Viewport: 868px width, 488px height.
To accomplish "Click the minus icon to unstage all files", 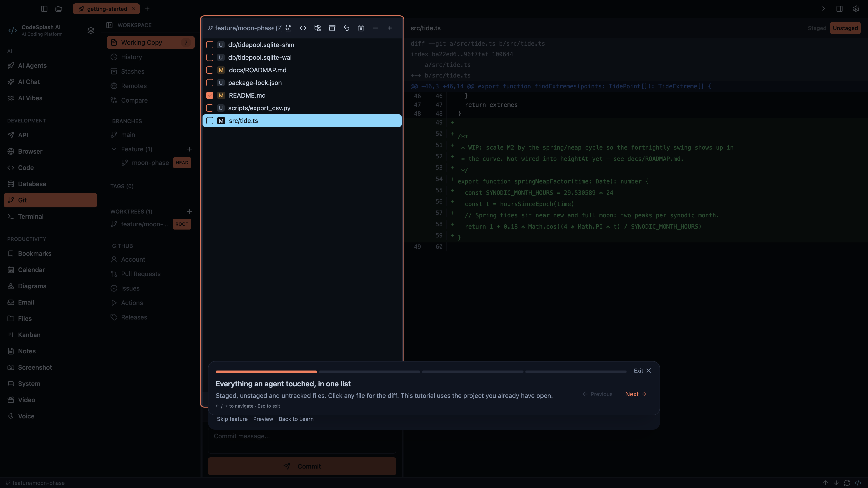I will (375, 28).
